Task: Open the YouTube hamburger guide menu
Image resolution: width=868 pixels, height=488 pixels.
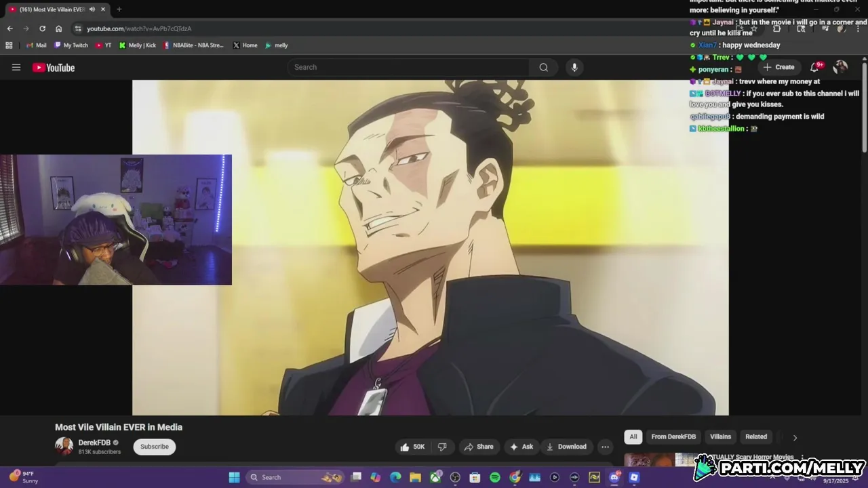Action: (x=16, y=67)
